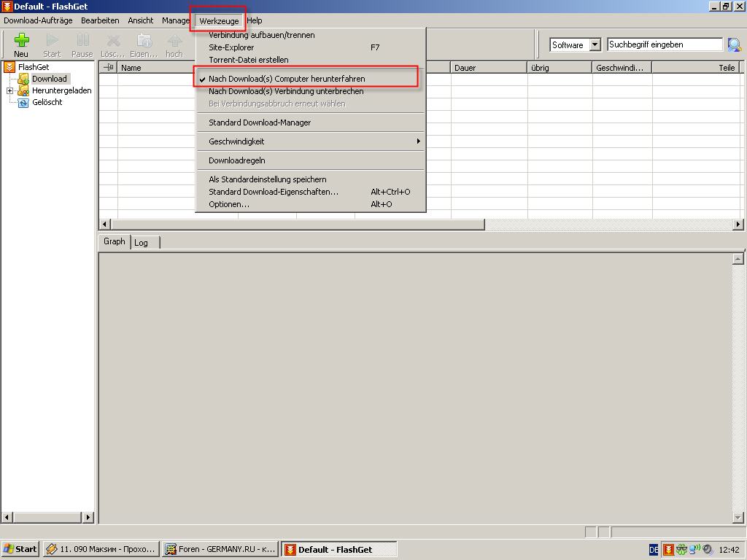Click the Eigen... properties toolbar icon
Viewport: 747px width, 560px height.
[x=144, y=40]
